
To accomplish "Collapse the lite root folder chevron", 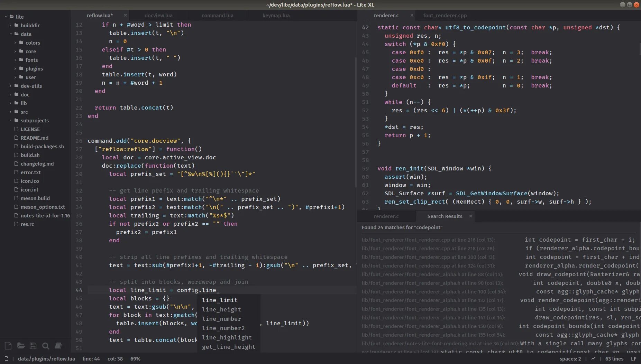I will click(6, 17).
